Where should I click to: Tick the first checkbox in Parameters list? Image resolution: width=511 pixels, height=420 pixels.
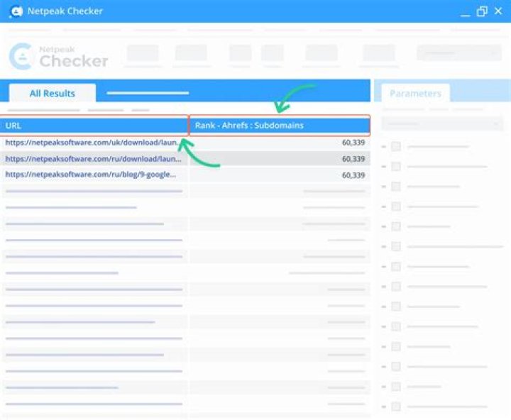click(396, 146)
